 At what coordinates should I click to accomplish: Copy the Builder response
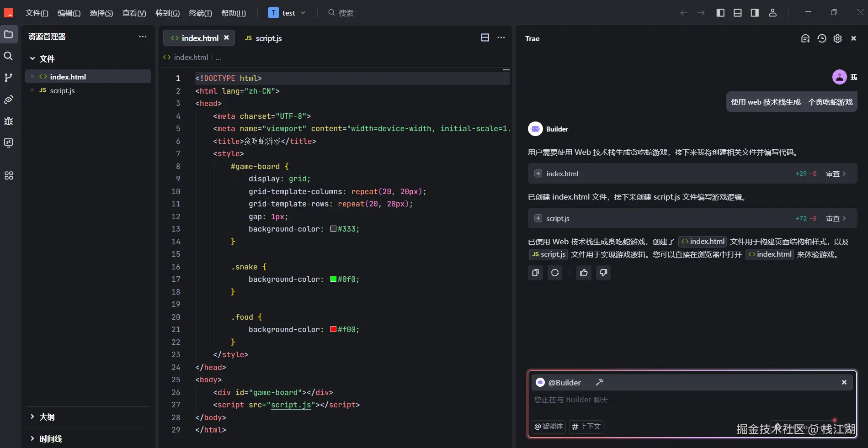click(x=535, y=273)
